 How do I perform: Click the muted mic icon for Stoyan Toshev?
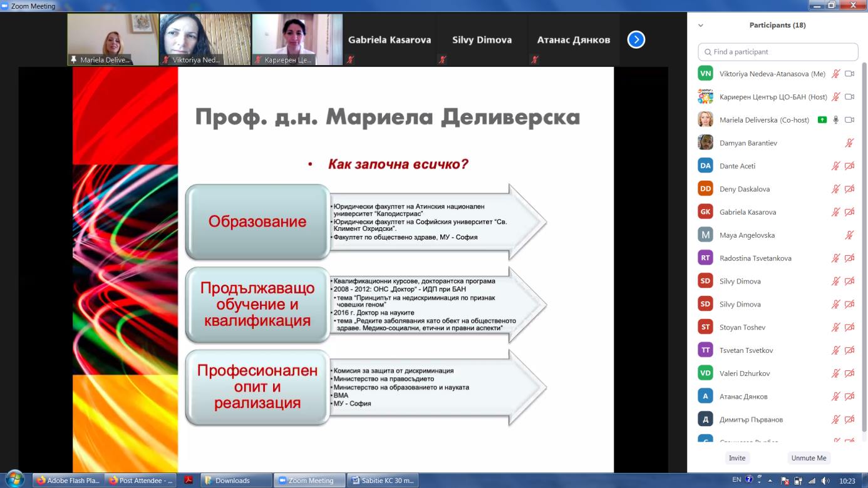click(x=835, y=327)
